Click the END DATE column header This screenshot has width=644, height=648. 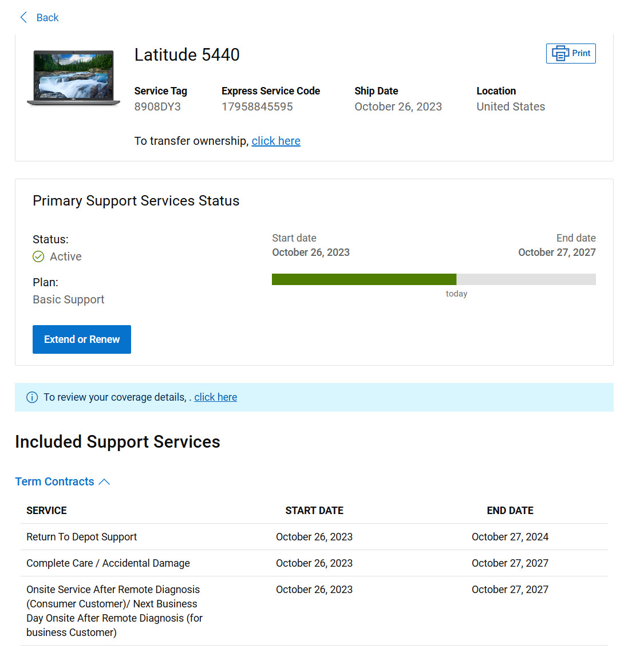pos(510,511)
